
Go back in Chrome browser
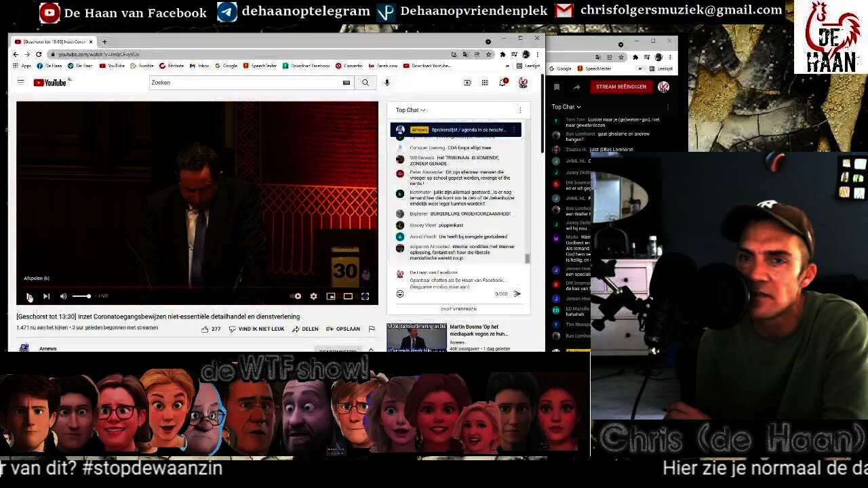pos(16,54)
